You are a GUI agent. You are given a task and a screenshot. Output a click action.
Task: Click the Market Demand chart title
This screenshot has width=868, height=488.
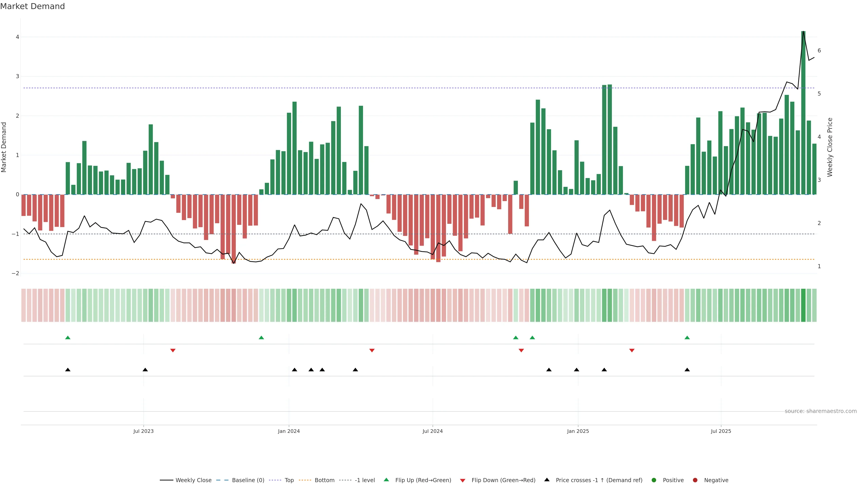(x=32, y=6)
